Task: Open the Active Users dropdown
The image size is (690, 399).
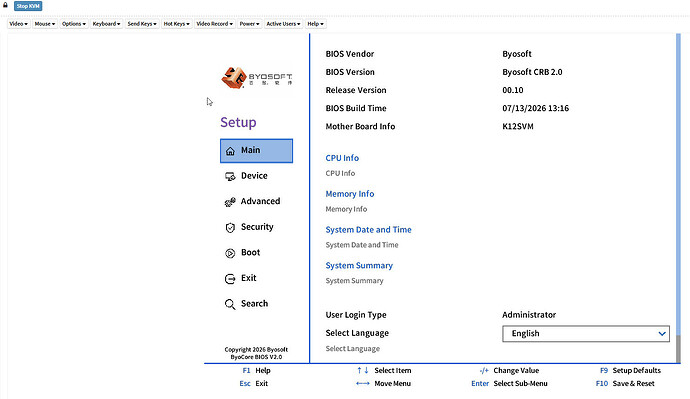Action: pos(283,24)
